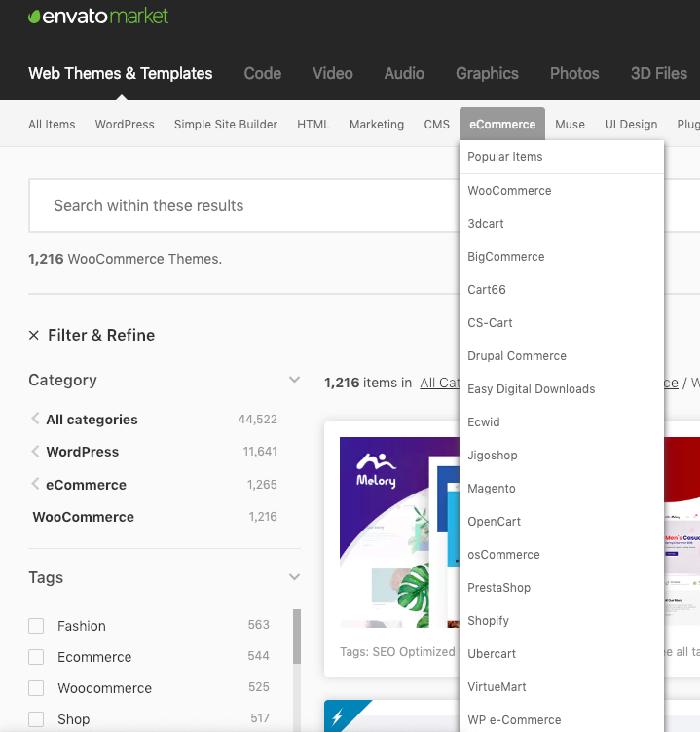Select the Simple Site Builder tab
This screenshot has width=700, height=732.
pos(226,125)
